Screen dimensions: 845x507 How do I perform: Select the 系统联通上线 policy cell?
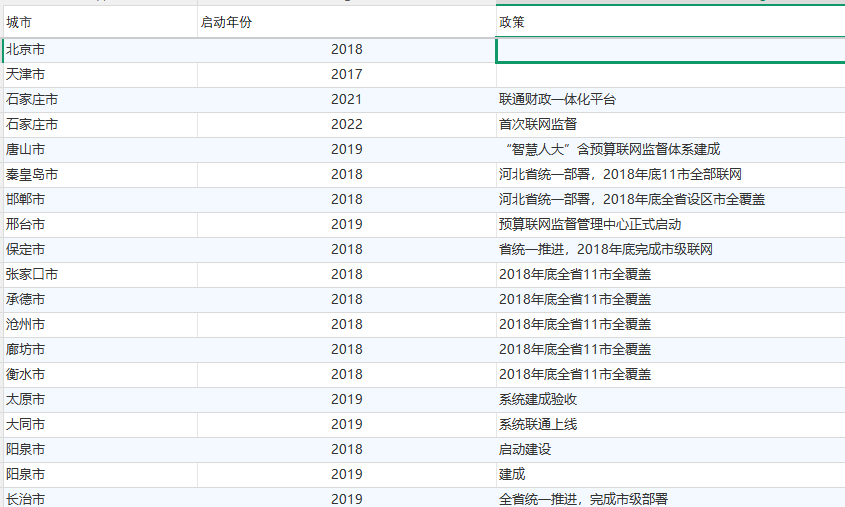670,425
